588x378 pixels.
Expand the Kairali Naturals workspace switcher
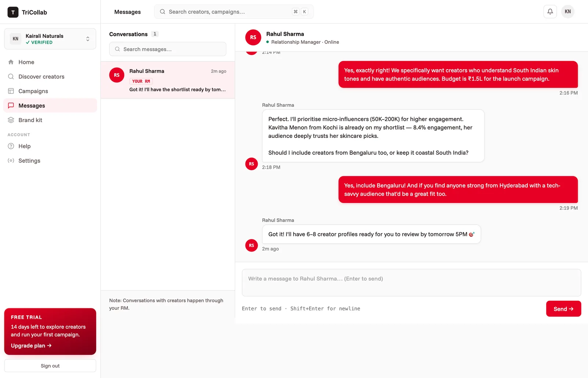click(50, 39)
